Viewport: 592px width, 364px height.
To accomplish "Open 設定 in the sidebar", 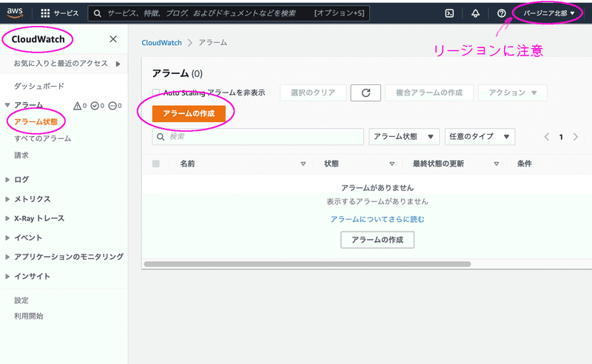I will (21, 300).
